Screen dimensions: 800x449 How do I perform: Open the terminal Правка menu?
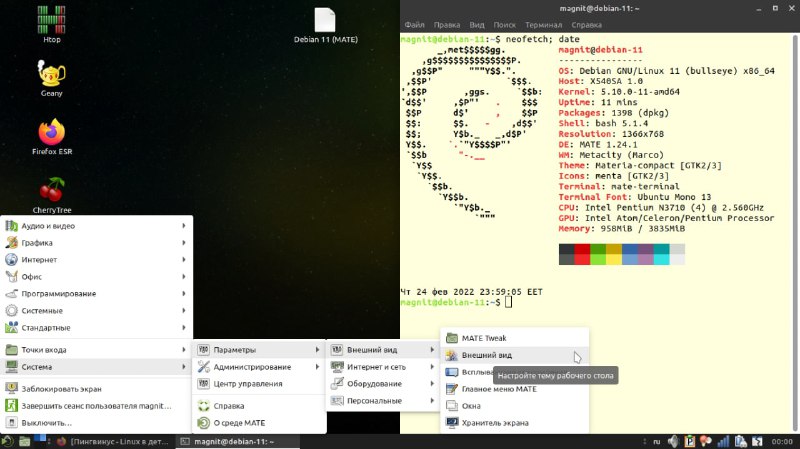(x=446, y=24)
